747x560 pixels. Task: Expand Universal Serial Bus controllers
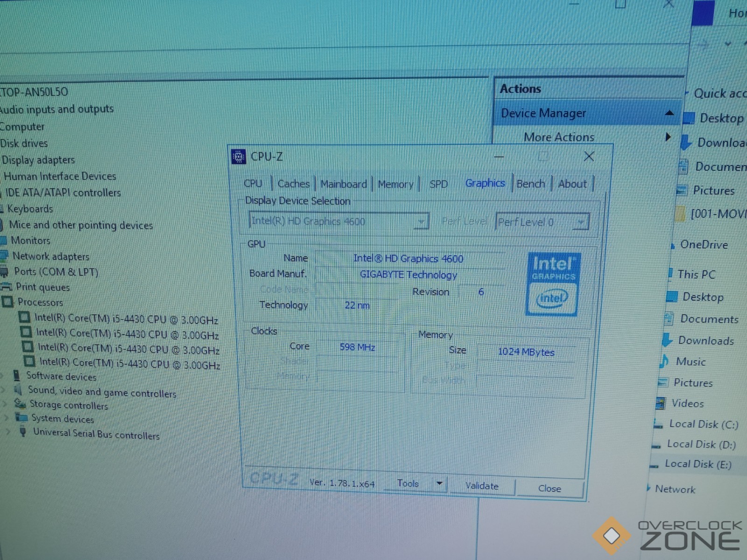(x=8, y=432)
